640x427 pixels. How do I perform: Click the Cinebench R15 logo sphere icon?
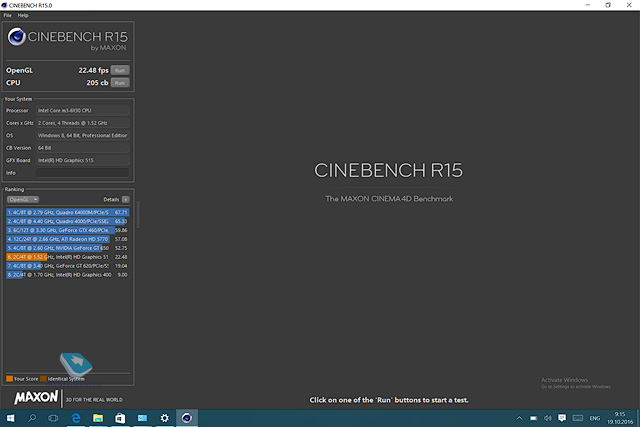(17, 37)
